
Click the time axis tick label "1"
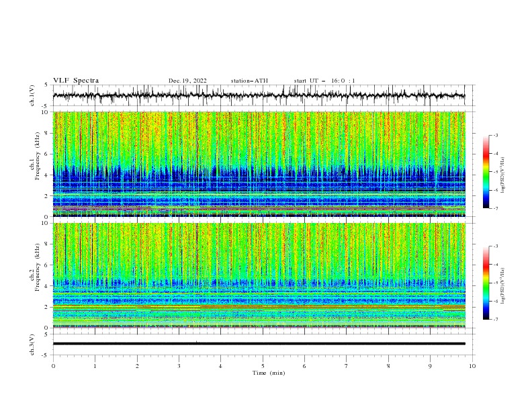[x=95, y=366]
